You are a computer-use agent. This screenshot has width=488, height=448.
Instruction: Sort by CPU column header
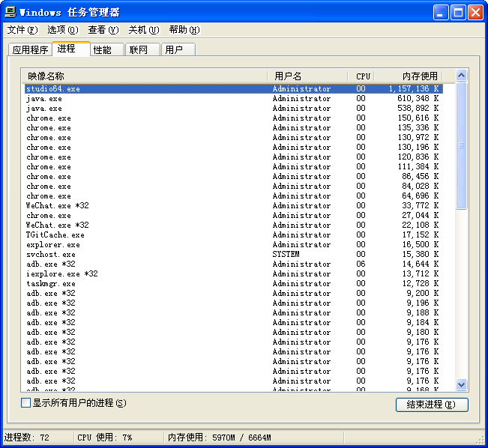(x=361, y=76)
